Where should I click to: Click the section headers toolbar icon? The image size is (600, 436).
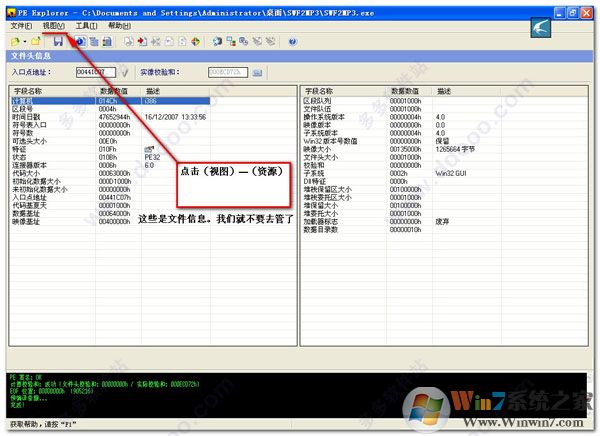coord(108,41)
